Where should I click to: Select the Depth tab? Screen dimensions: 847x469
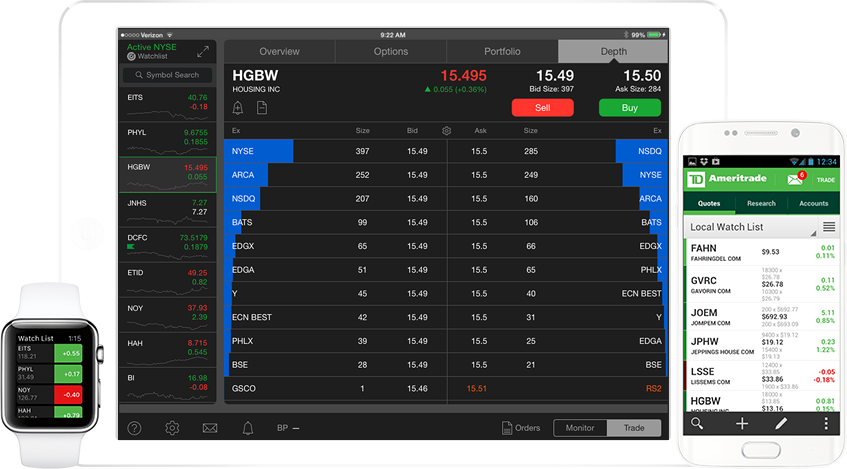(613, 51)
